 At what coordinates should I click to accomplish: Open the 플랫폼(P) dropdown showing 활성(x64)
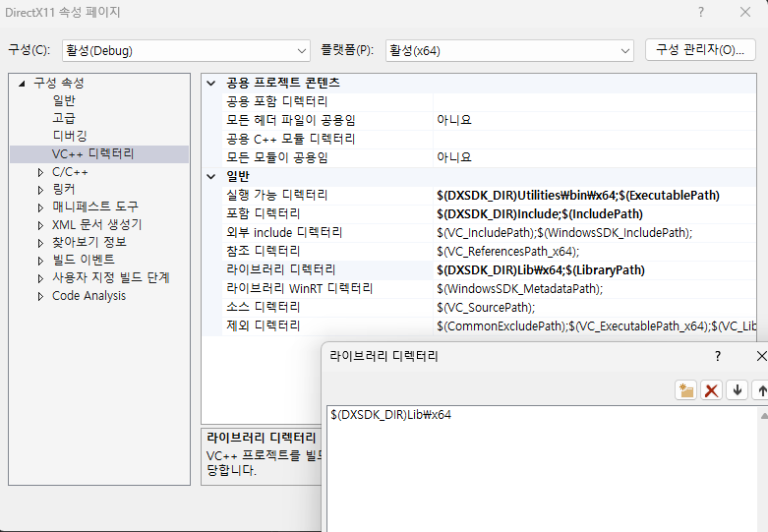point(509,51)
